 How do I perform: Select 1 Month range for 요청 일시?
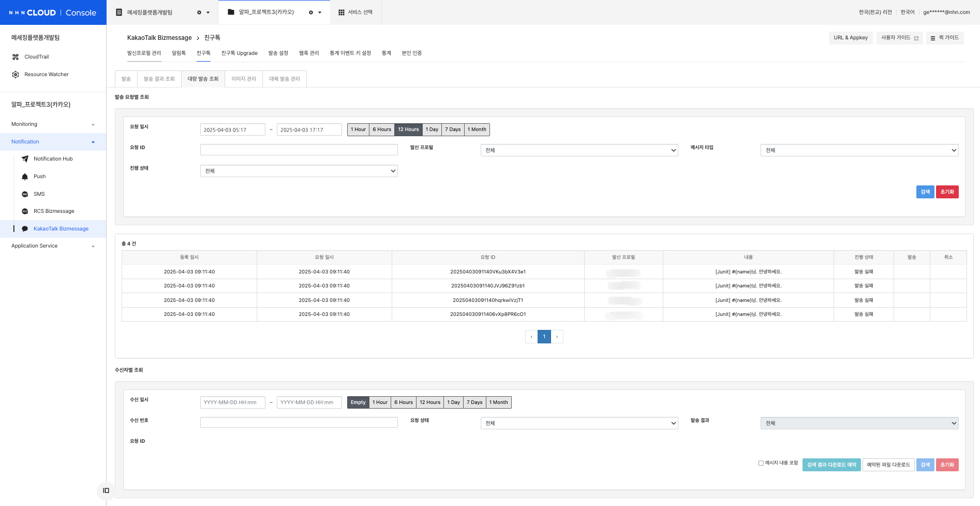[x=477, y=129]
